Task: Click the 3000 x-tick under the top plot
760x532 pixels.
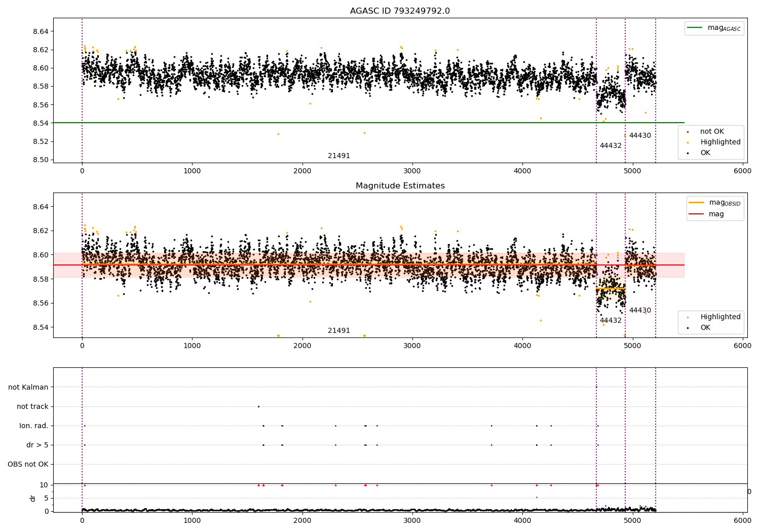Action: point(412,171)
